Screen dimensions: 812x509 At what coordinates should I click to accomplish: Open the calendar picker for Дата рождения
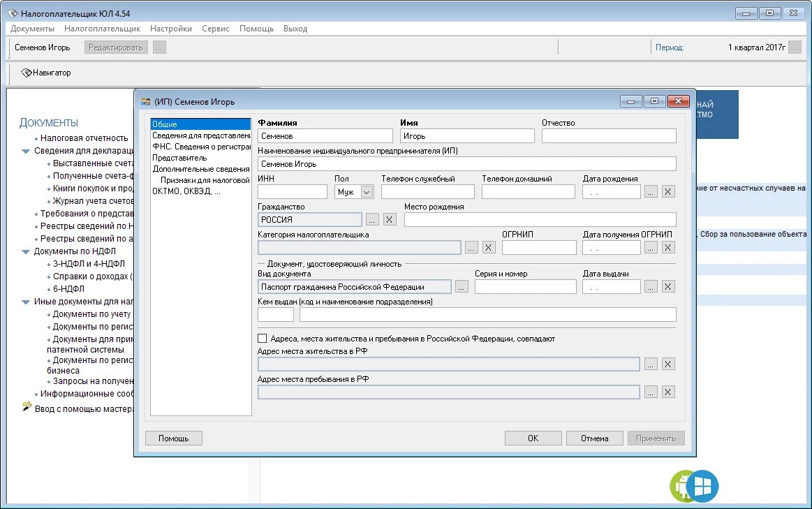tap(651, 191)
